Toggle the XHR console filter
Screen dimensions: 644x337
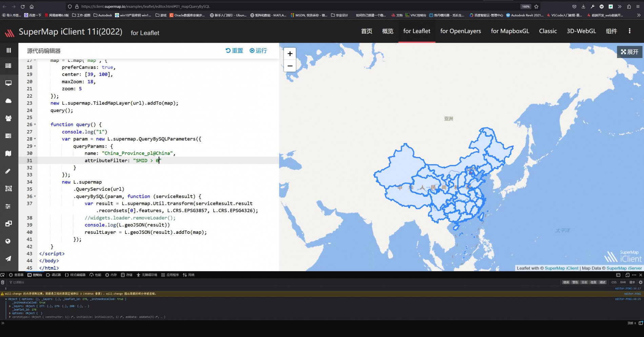pos(623,282)
